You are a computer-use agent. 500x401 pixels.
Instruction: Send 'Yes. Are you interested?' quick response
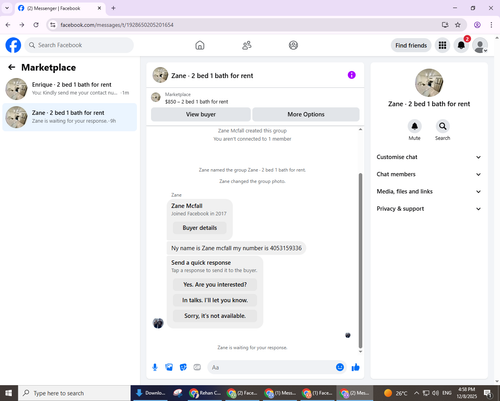[x=215, y=285]
